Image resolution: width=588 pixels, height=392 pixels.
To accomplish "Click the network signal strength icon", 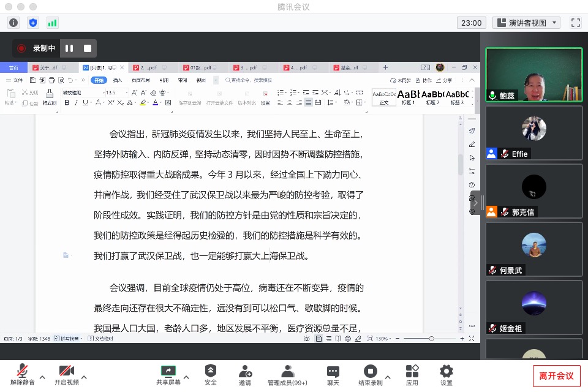I will click(53, 23).
